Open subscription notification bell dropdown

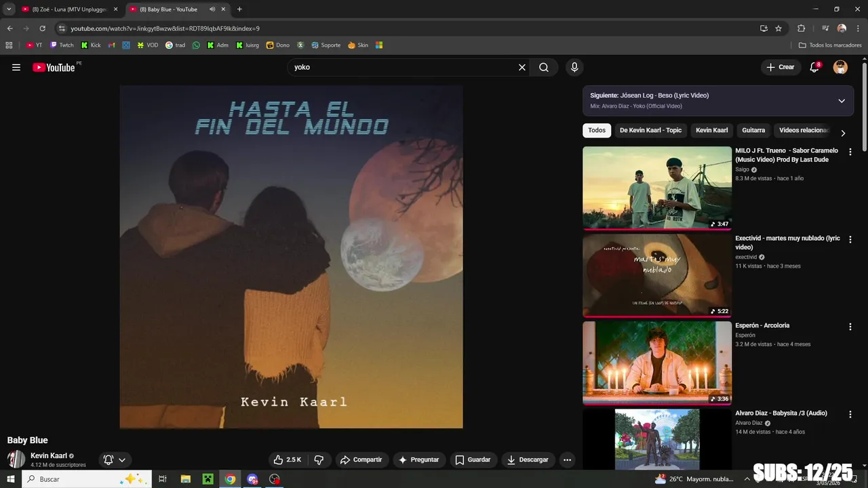[x=115, y=460]
